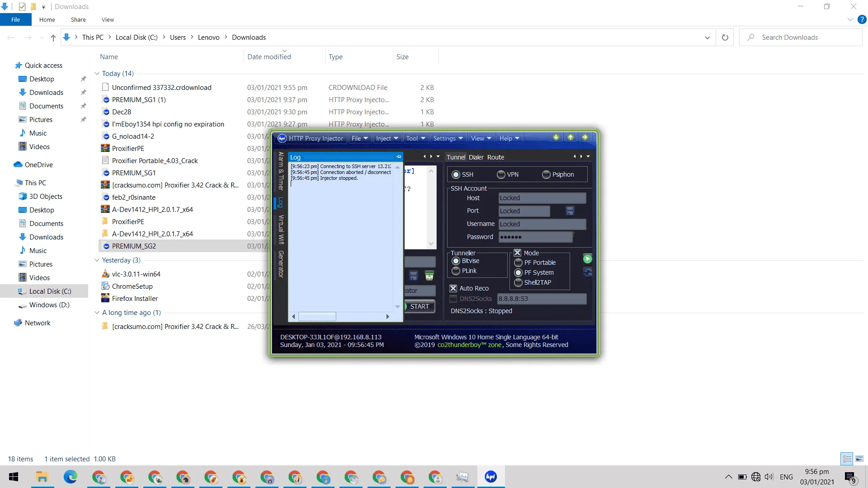Refresh the Downloads folder view
This screenshot has height=488, width=868.
coord(725,38)
